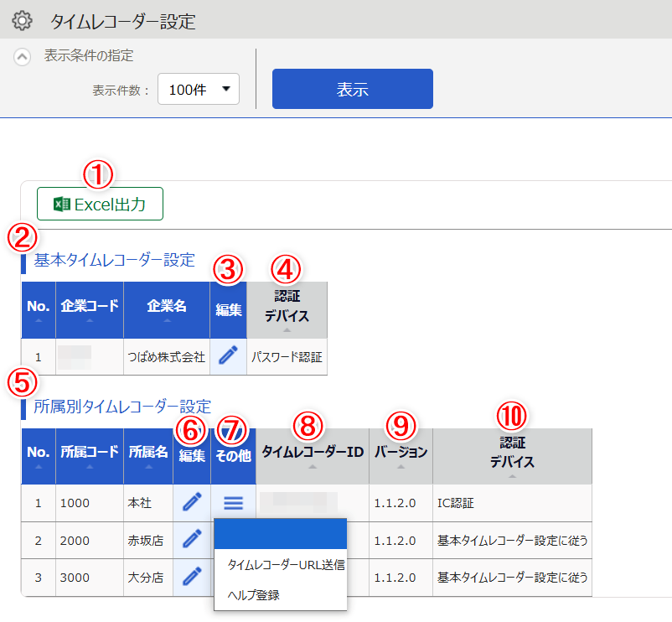Click the Excel出力 button
Image resolution: width=672 pixels, height=622 pixels.
100,204
